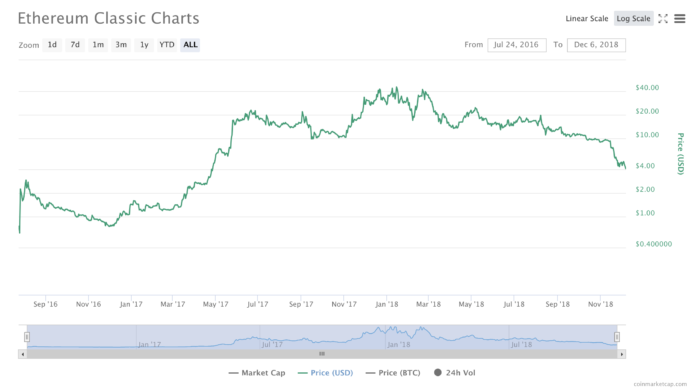The width and height of the screenshot is (700, 391).
Task: Click the navigator scrollbar center grip
Action: (x=322, y=354)
